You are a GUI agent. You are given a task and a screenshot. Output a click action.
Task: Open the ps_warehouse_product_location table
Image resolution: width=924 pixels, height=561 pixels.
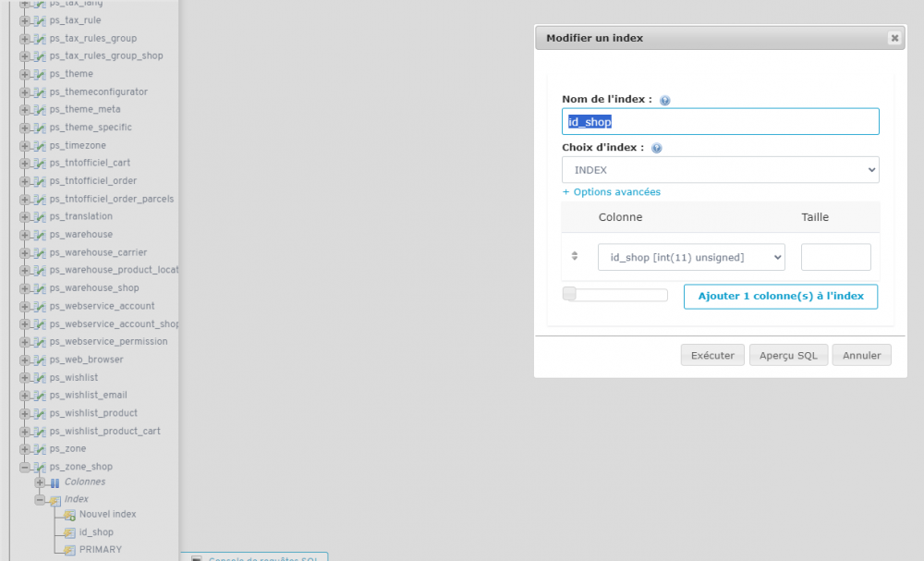pyautogui.click(x=114, y=270)
